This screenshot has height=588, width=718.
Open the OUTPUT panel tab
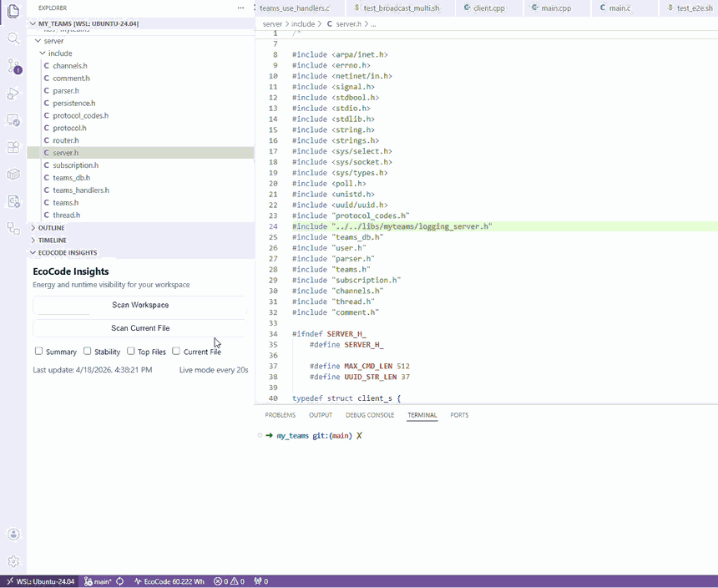point(321,415)
